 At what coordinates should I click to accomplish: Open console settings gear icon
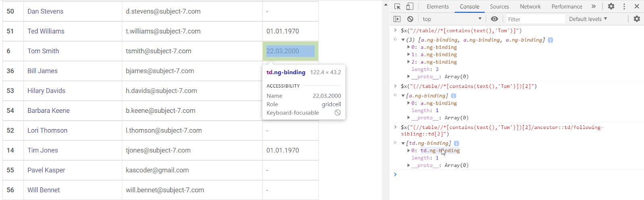[637, 19]
